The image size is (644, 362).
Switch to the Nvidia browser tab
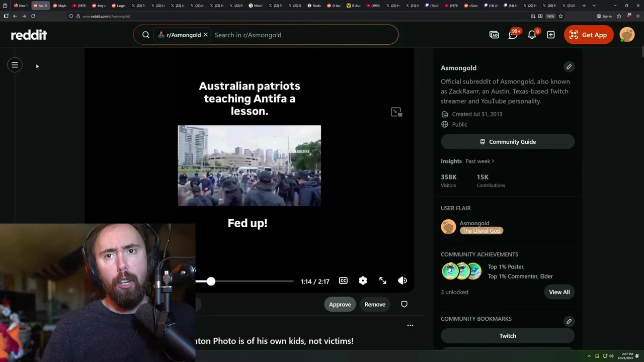pyautogui.click(x=314, y=6)
